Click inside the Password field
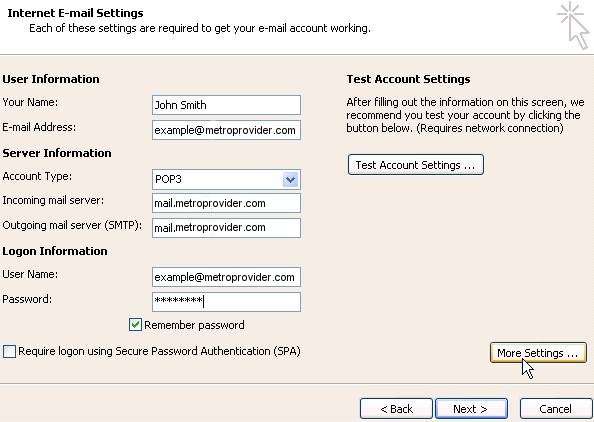Screen dimensions: 594x422 click(x=226, y=302)
